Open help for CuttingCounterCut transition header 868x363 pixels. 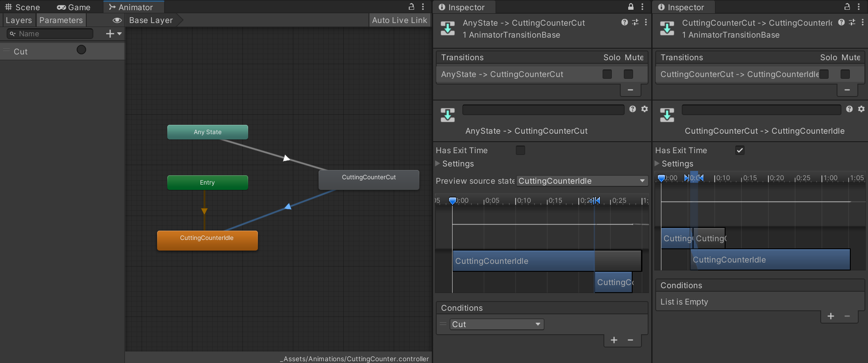(x=841, y=22)
